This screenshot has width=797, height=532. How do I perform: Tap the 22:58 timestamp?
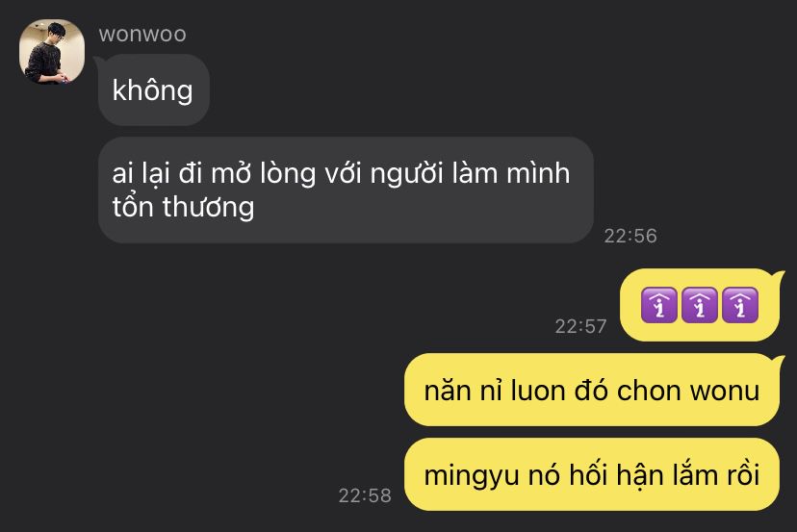[365, 495]
